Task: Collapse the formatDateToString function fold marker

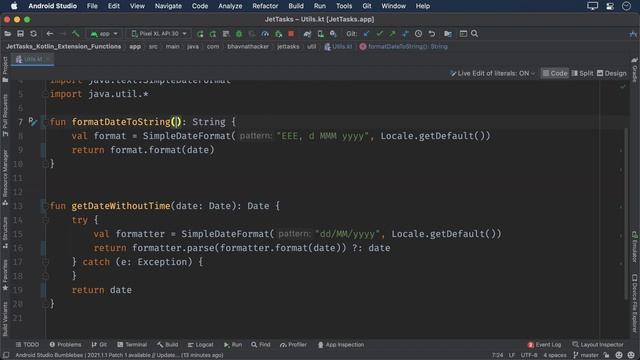Action: pyautogui.click(x=45, y=122)
